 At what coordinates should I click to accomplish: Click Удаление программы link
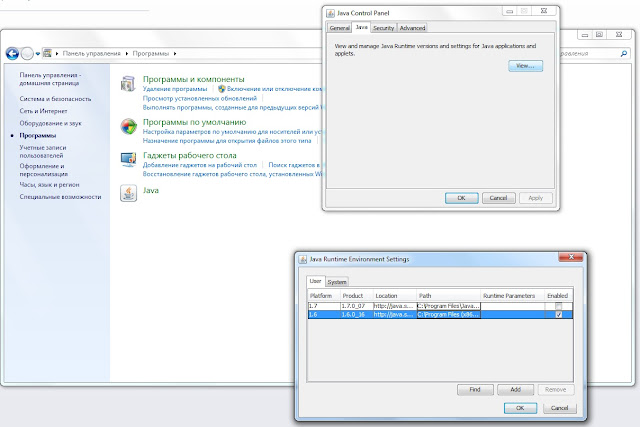(x=175, y=89)
